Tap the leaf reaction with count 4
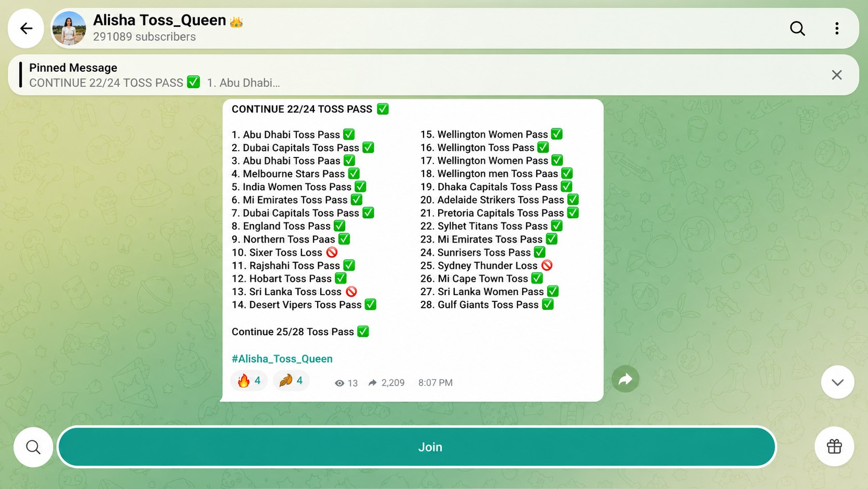The width and height of the screenshot is (868, 489). coord(291,380)
